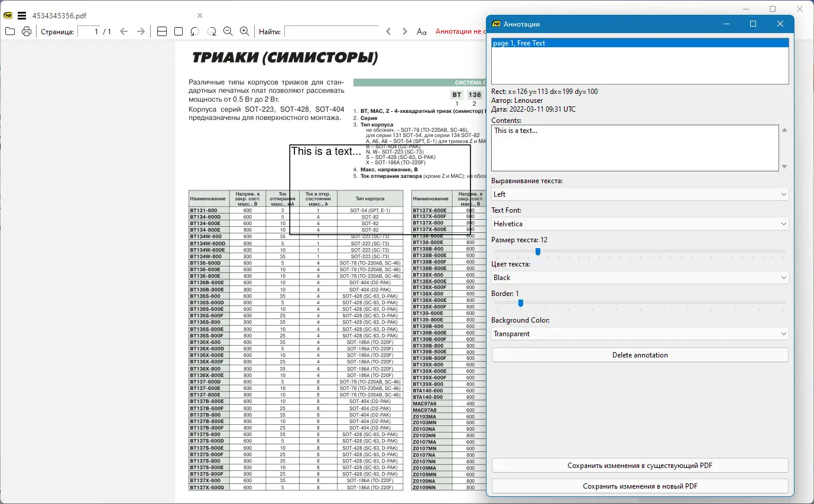814x504 pixels.
Task: Select the two-page layout view
Action: click(161, 31)
